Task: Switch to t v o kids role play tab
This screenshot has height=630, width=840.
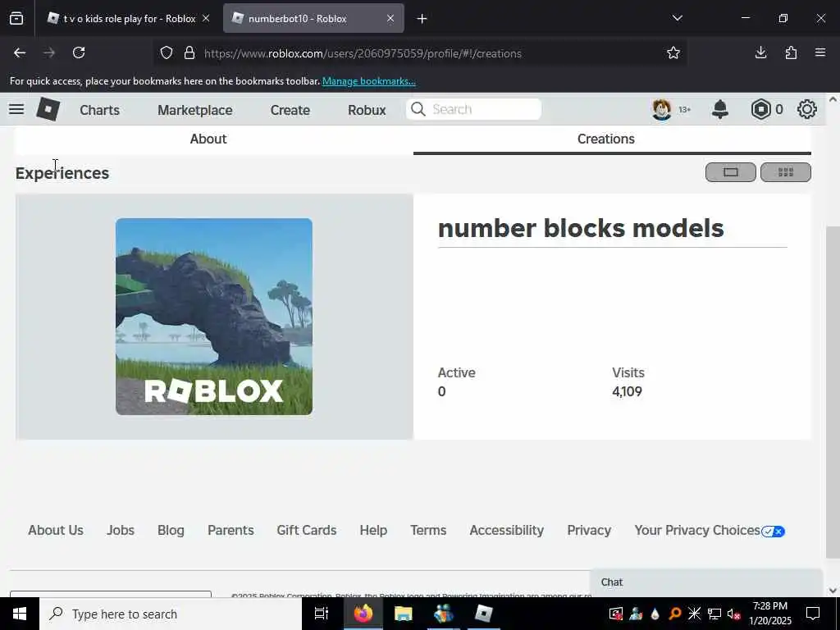Action: click(129, 19)
